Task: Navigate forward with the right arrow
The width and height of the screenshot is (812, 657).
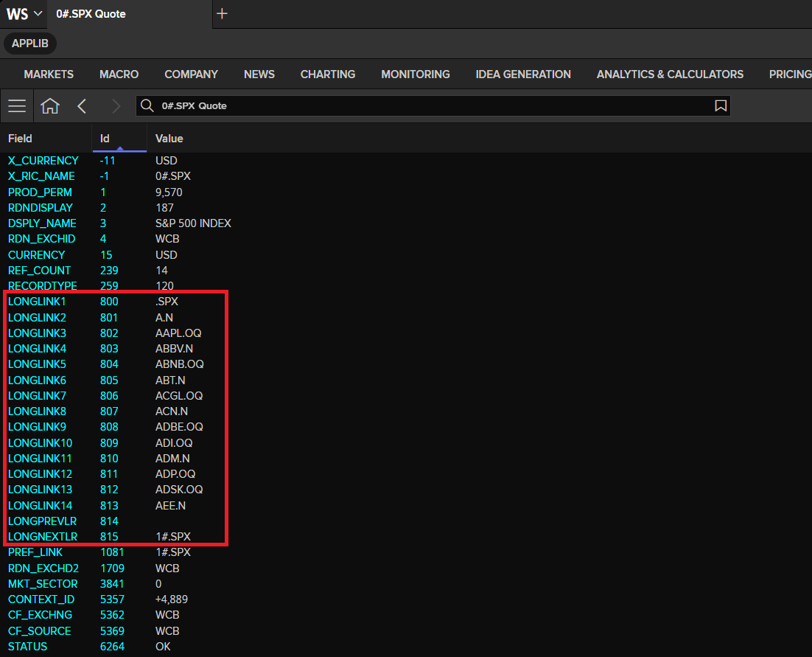Action: click(116, 105)
